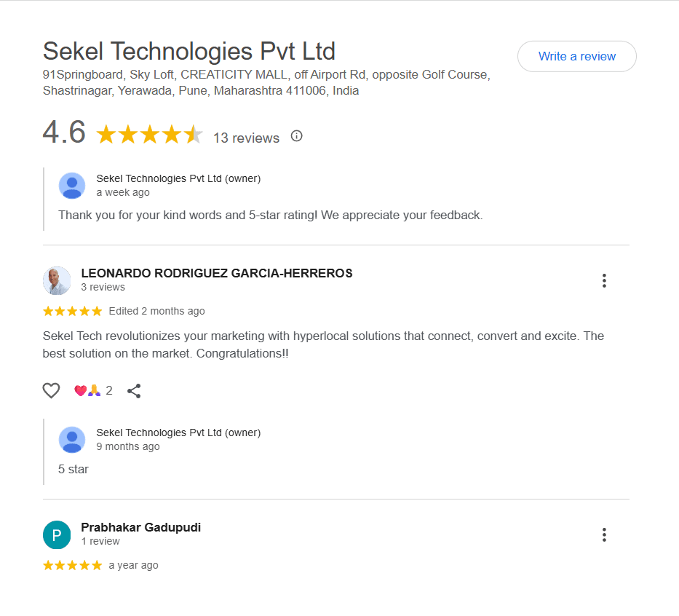The width and height of the screenshot is (679, 616).
Task: Share Leonardo's review using the share icon
Action: click(x=134, y=390)
